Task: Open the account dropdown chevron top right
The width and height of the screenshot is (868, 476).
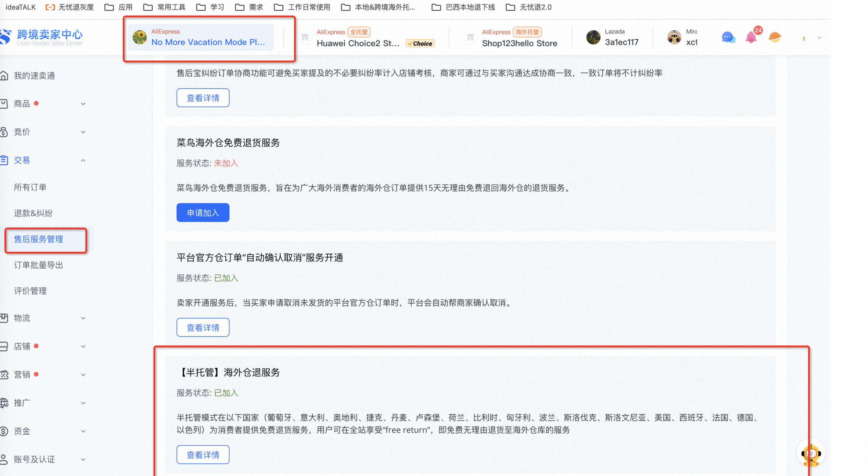Action: point(819,38)
